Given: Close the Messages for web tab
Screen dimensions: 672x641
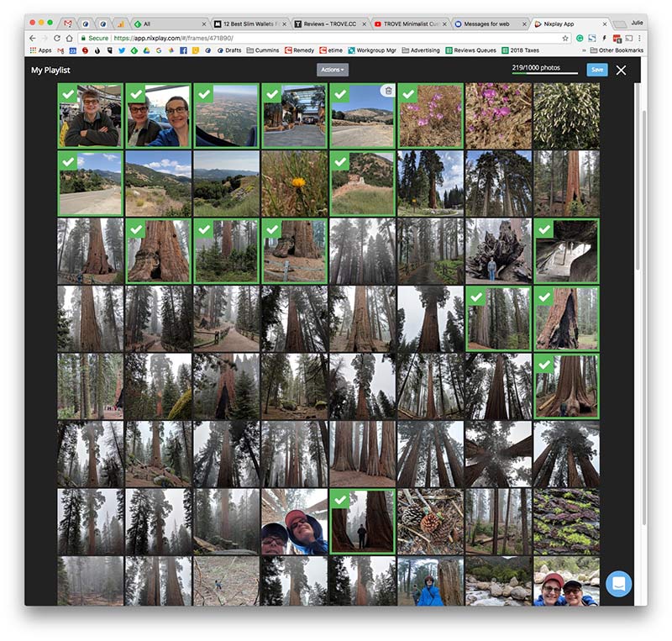Looking at the screenshot, I should (524, 24).
